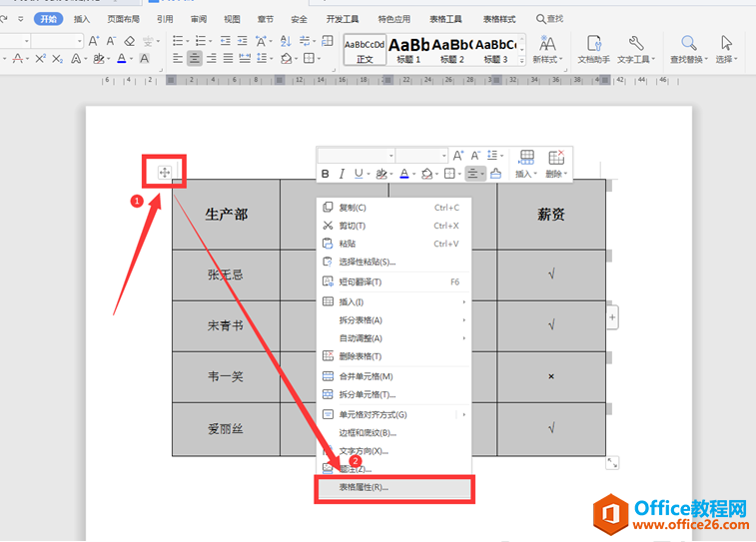Apply the 标题 1 style
The height and width of the screenshot is (542, 756).
point(408,50)
